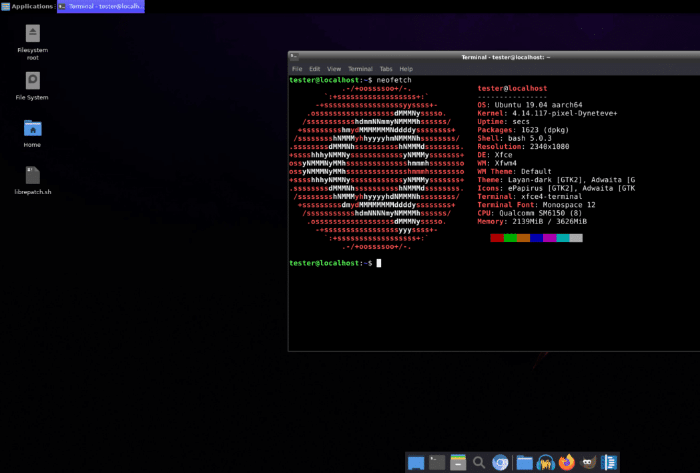Select the Home folder desktop icon
Image resolution: width=700 pixels, height=473 pixels.
(33, 133)
